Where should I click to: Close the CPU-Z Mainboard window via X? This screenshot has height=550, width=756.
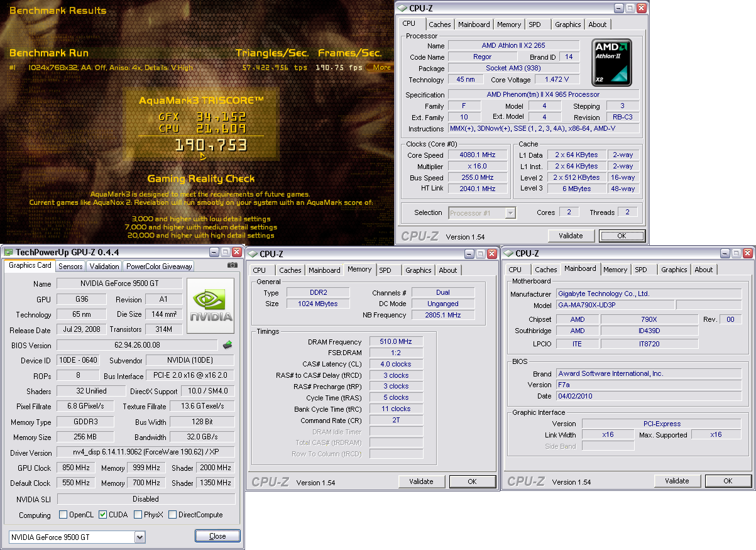coord(747,253)
